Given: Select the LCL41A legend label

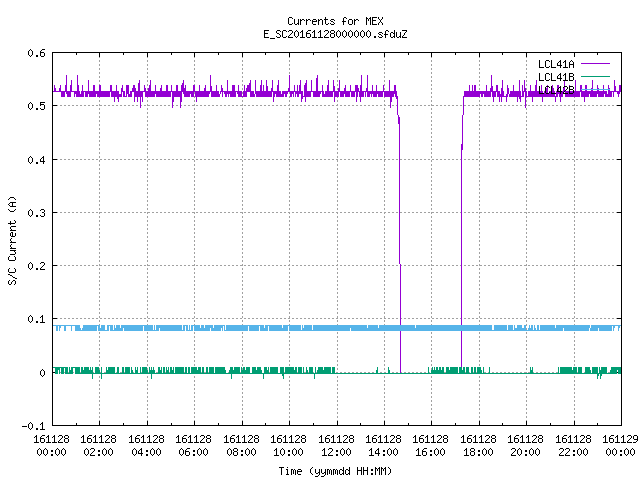Looking at the screenshot, I should pos(556,64).
